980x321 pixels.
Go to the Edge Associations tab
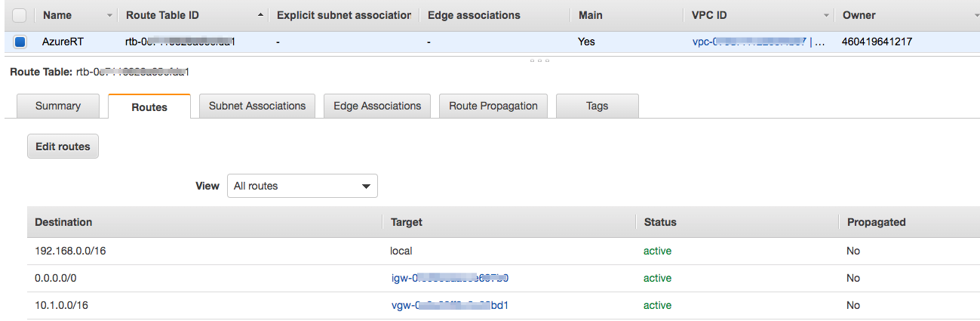pyautogui.click(x=377, y=106)
